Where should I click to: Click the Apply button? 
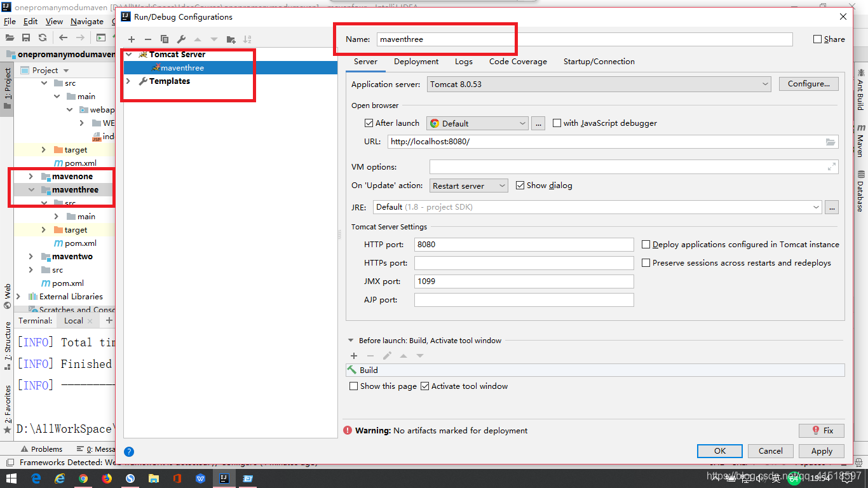(x=822, y=451)
